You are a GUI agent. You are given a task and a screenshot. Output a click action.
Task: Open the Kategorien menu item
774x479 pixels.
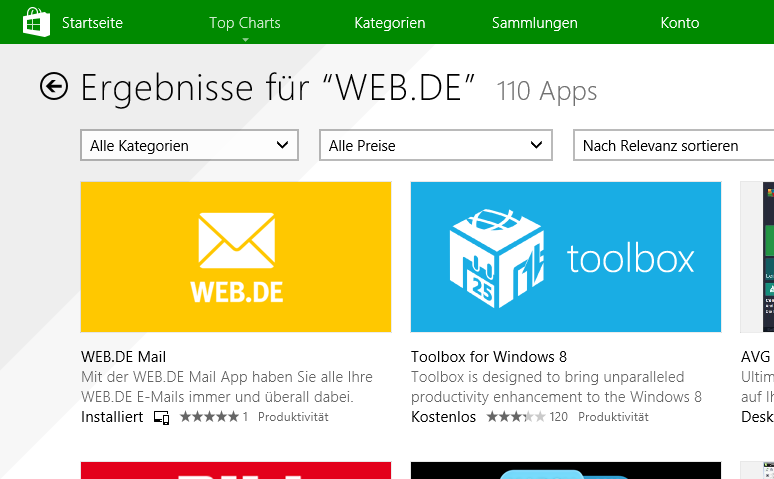pyautogui.click(x=389, y=23)
